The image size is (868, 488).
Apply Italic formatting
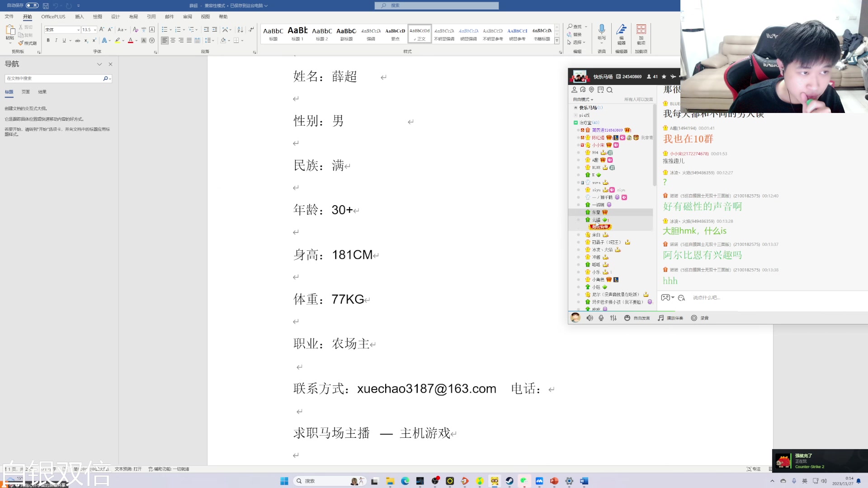coord(56,40)
